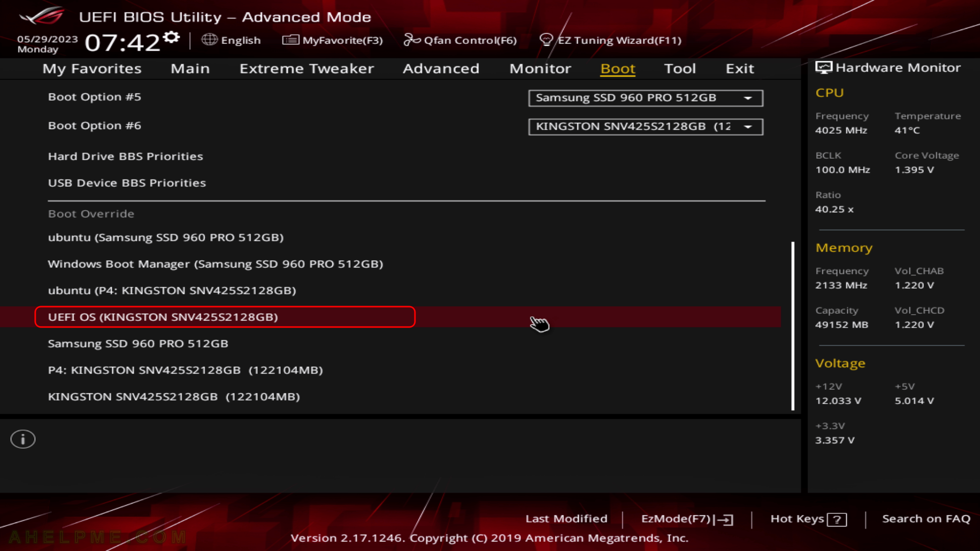This screenshot has height=551, width=980.
Task: Open the KINGSTON SNV425S2128GB combo box
Action: tap(646, 127)
